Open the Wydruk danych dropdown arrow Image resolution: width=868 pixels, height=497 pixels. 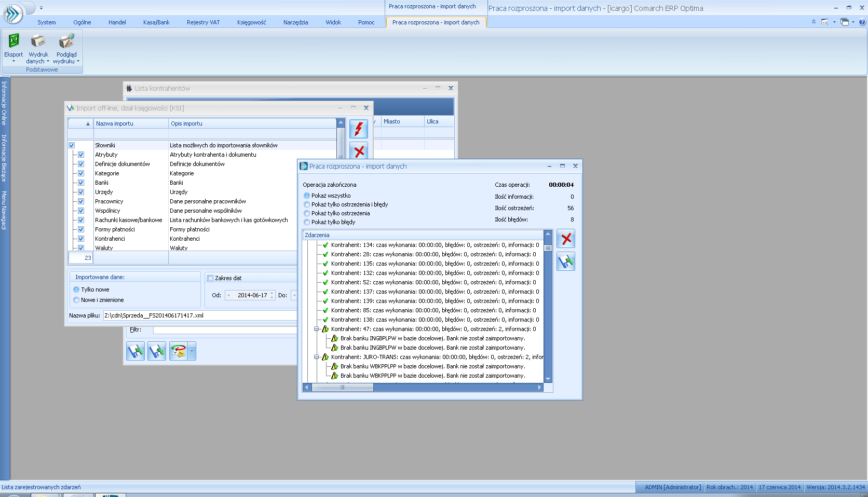click(x=48, y=61)
